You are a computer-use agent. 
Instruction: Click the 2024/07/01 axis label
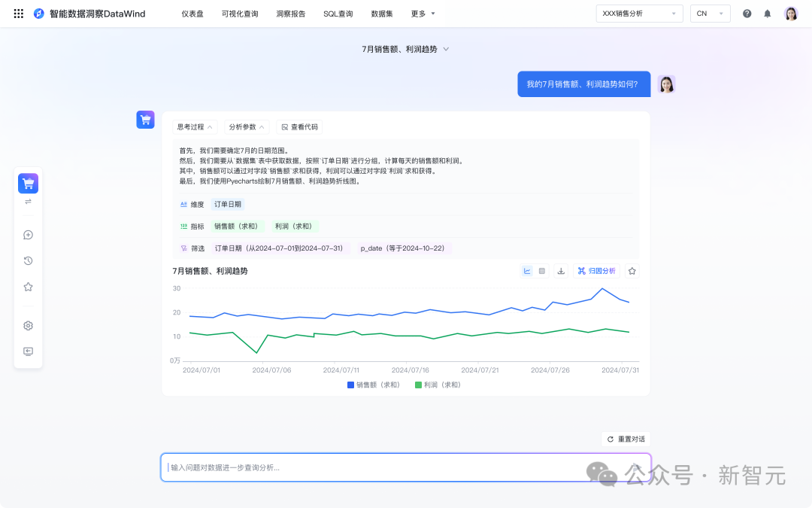tap(201, 370)
